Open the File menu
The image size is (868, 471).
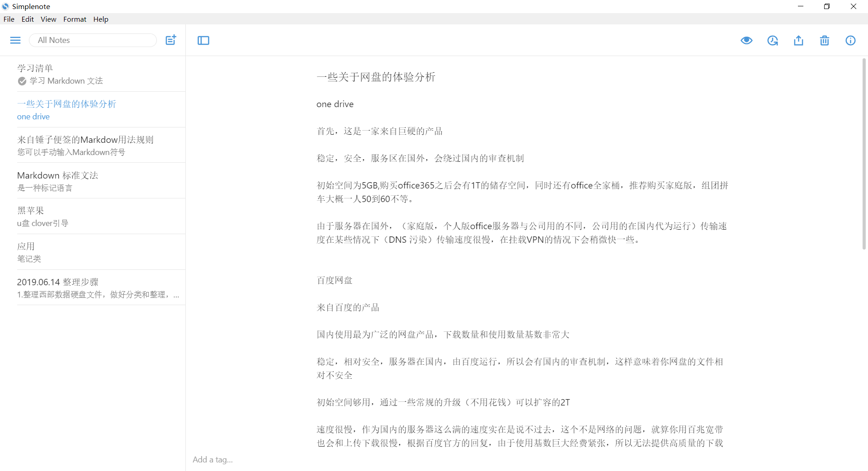point(9,19)
